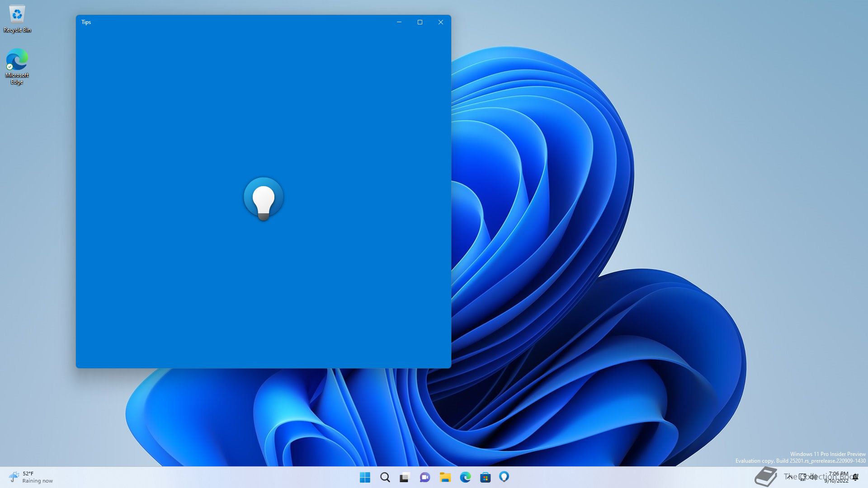Open the notification bell with do-not-disturb
Viewport: 868px width, 488px height.
855,477
